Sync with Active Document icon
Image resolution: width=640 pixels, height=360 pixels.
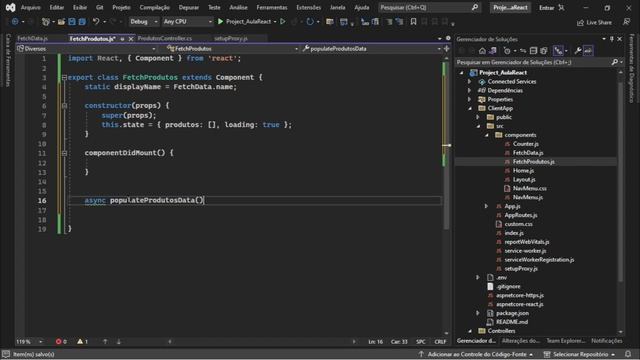(523, 51)
